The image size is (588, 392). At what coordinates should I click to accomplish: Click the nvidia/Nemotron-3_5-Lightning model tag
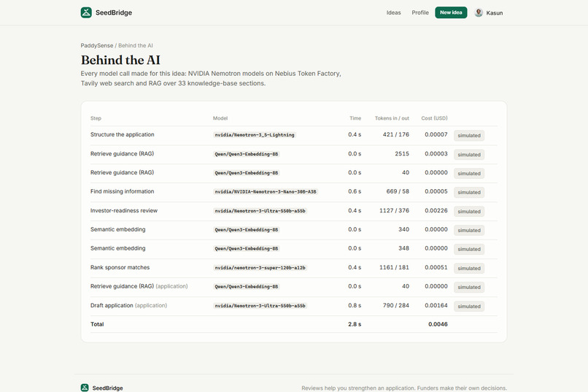pos(255,134)
